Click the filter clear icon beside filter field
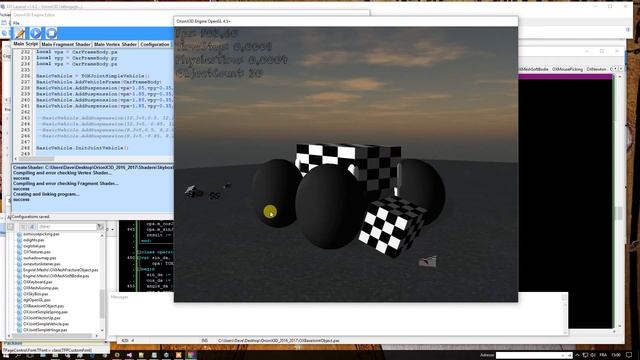The height and width of the screenshot is (360, 640). 100,227
